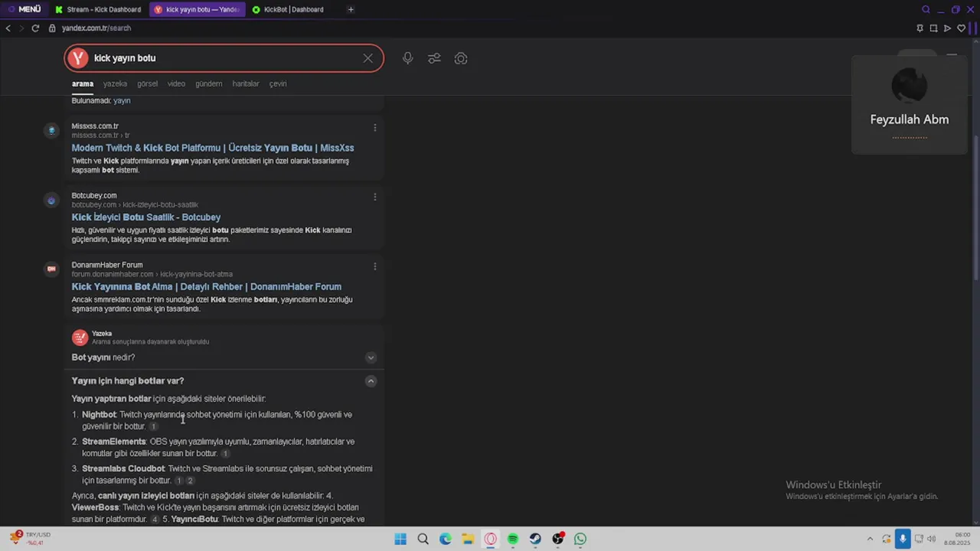Open Spotify from the taskbar
Viewport: 980px width, 551px height.
[x=513, y=539]
